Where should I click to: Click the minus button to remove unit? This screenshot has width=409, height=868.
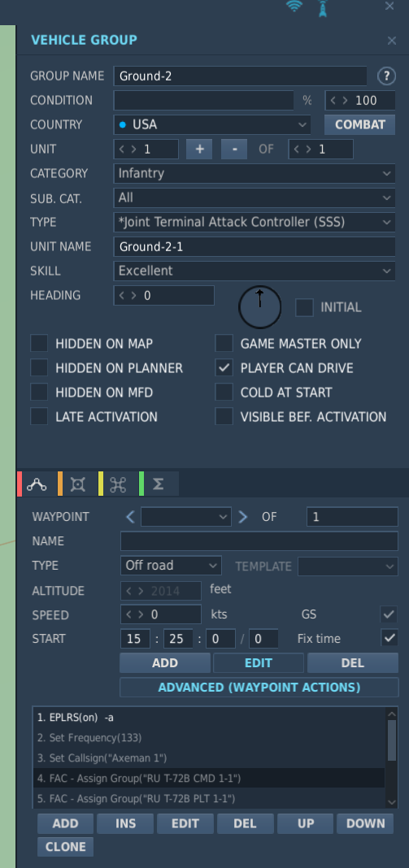[x=234, y=150]
